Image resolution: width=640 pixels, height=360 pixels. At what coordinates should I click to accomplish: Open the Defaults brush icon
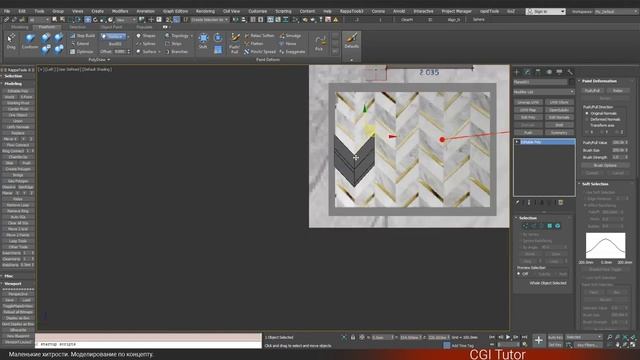click(351, 41)
